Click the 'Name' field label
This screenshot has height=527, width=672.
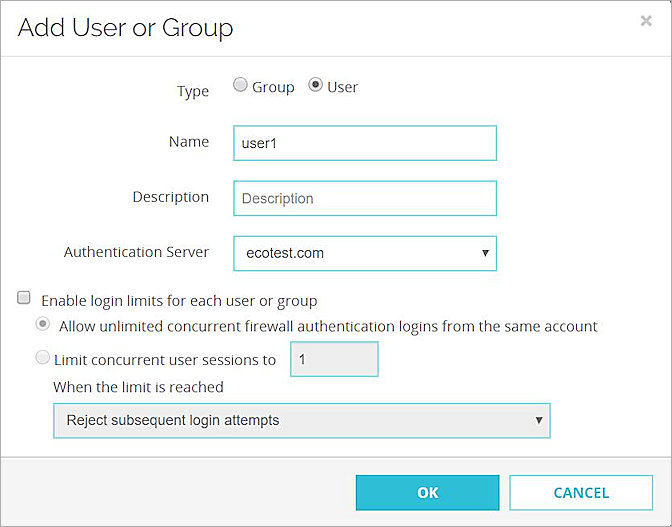(189, 141)
